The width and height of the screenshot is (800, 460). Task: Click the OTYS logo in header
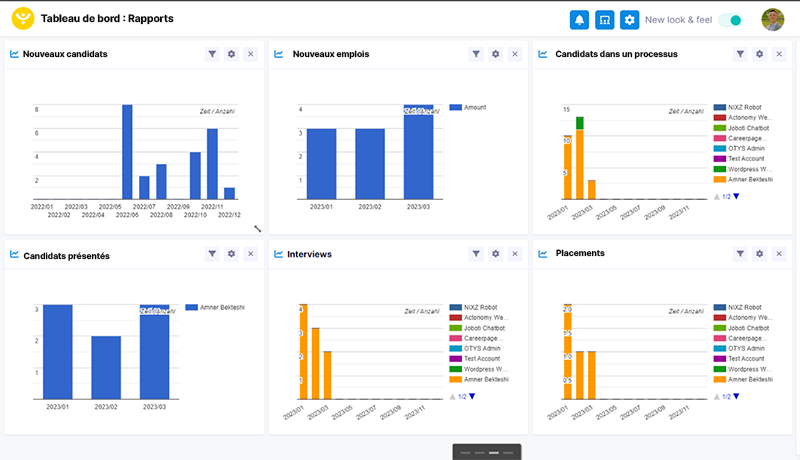point(22,19)
